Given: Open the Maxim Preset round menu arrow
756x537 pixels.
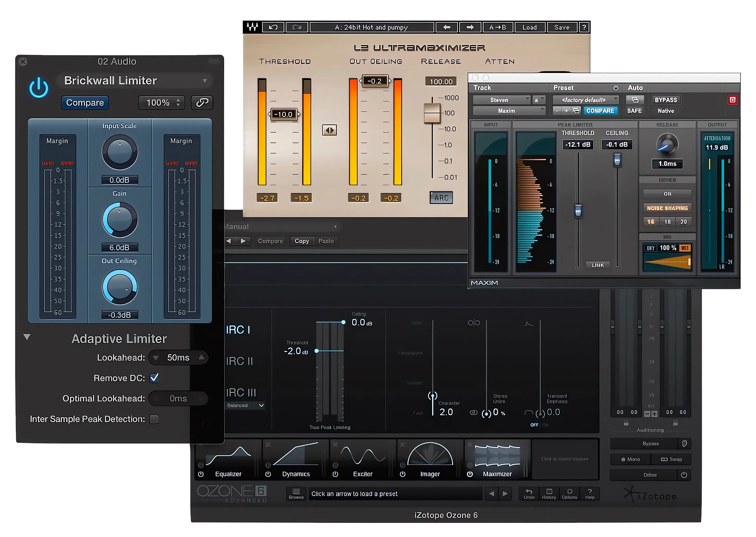Looking at the screenshot, I should [x=615, y=88].
